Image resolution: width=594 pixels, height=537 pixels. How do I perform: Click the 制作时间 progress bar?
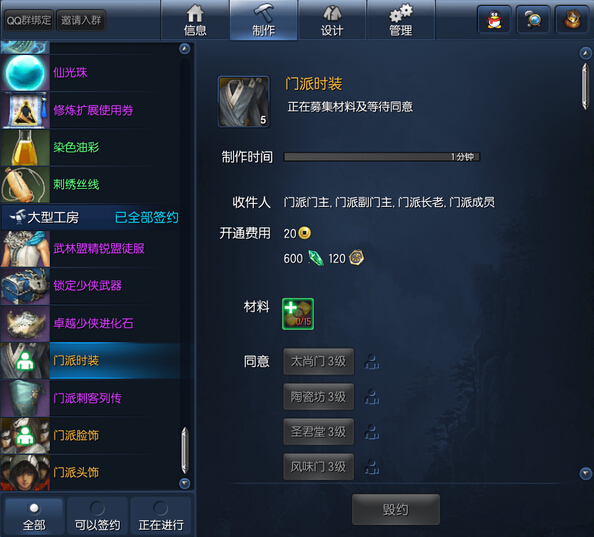point(382,157)
